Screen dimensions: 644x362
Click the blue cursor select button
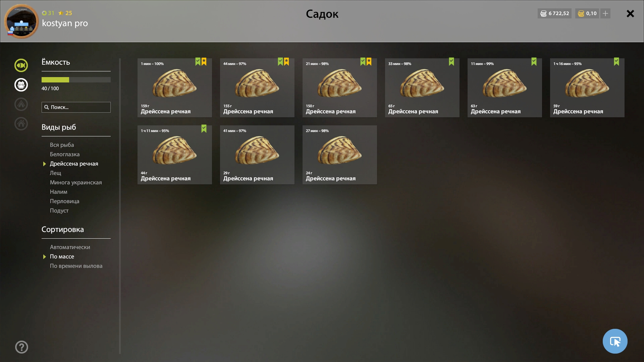615,341
